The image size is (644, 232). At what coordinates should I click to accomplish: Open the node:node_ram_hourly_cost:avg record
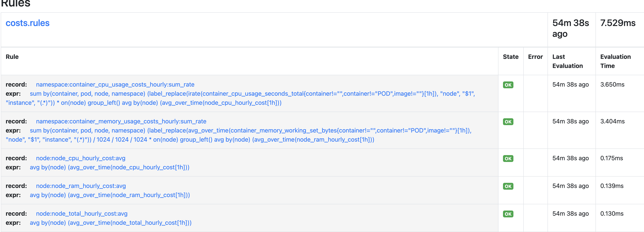point(81,186)
